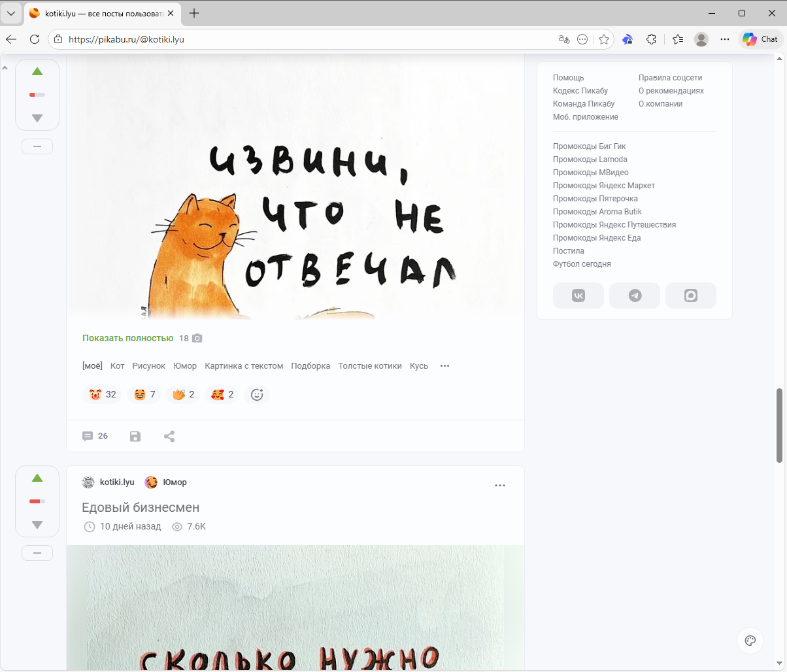The width and height of the screenshot is (787, 672).
Task: Open the Favorites list icon
Action: [x=678, y=39]
